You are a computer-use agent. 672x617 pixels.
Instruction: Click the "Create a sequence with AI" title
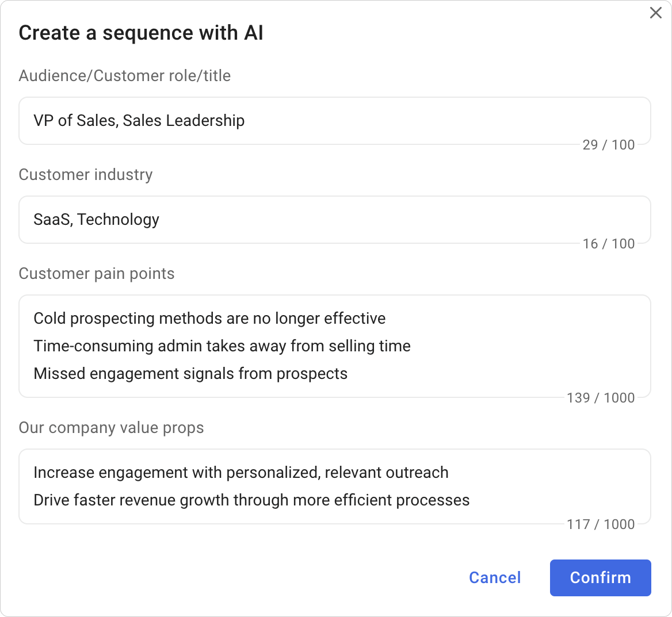[141, 33]
